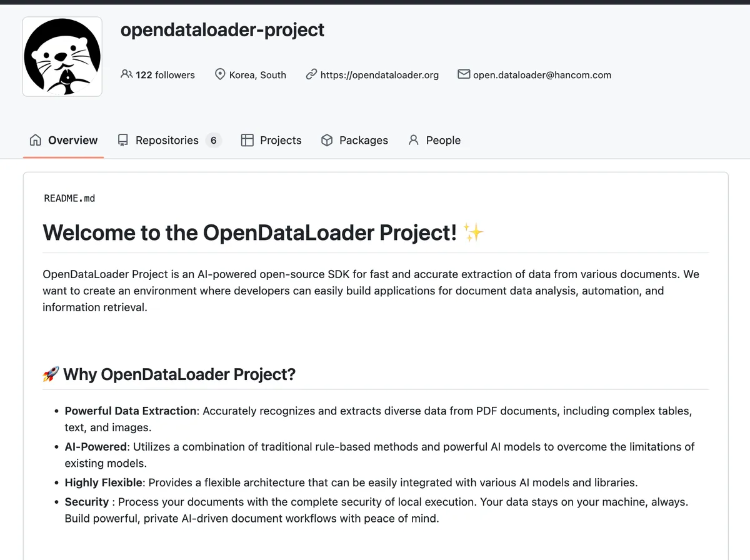Click the chain link icon beside website

(311, 74)
